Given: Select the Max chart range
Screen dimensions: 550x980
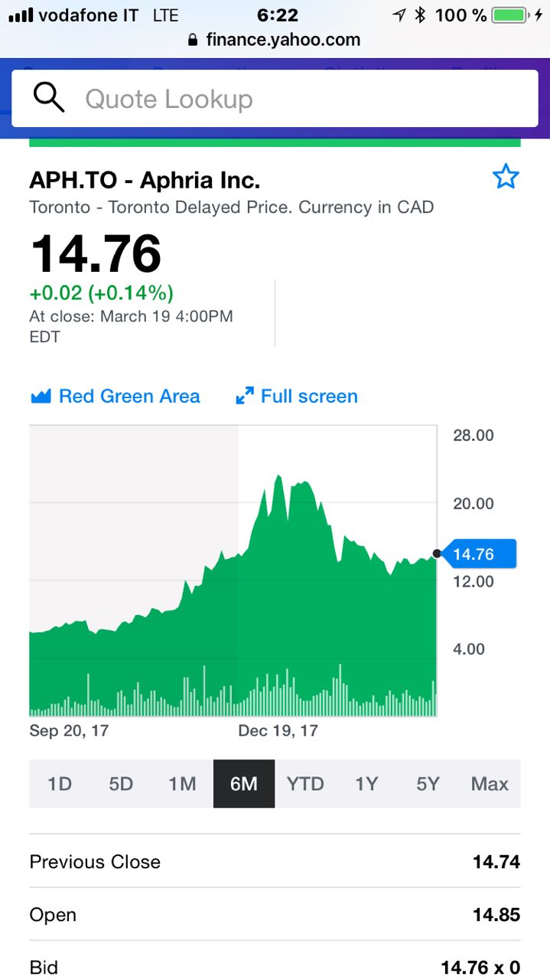Looking at the screenshot, I should pos(490,784).
